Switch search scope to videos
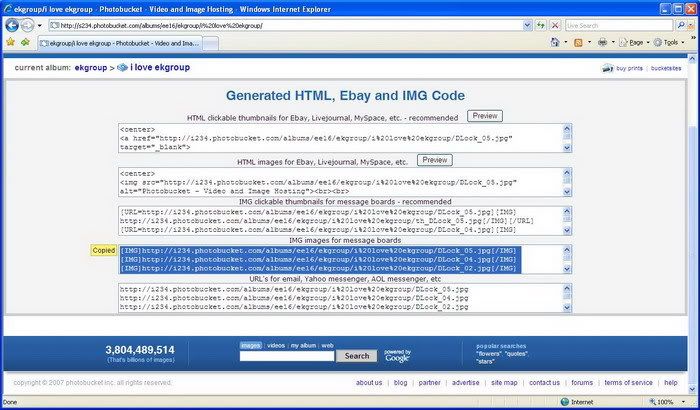This screenshot has width=700, height=410. pos(275,345)
